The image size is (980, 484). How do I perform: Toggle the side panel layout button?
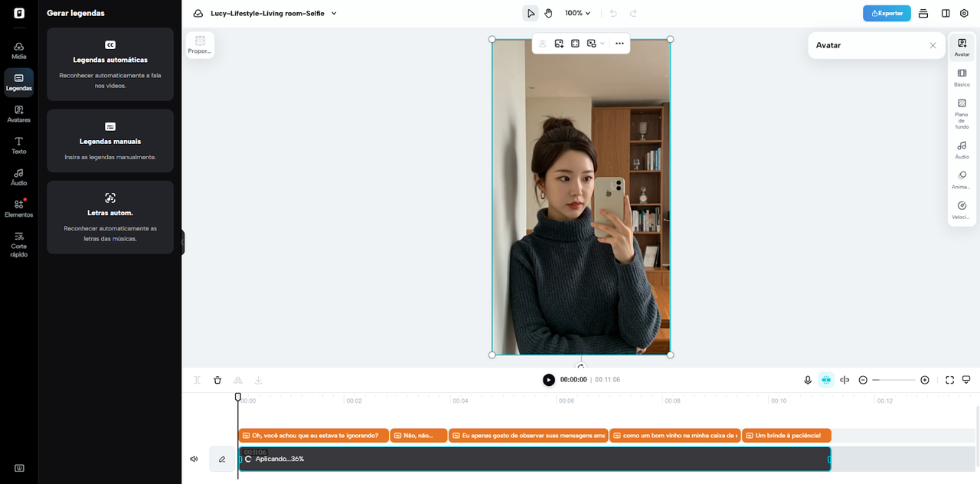pos(946,13)
